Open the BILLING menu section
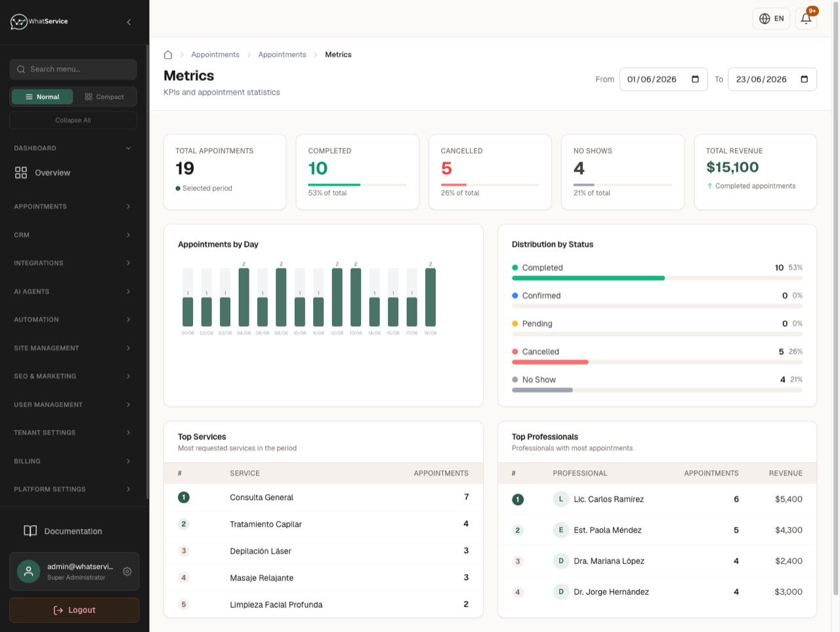This screenshot has width=840, height=632. click(x=73, y=461)
